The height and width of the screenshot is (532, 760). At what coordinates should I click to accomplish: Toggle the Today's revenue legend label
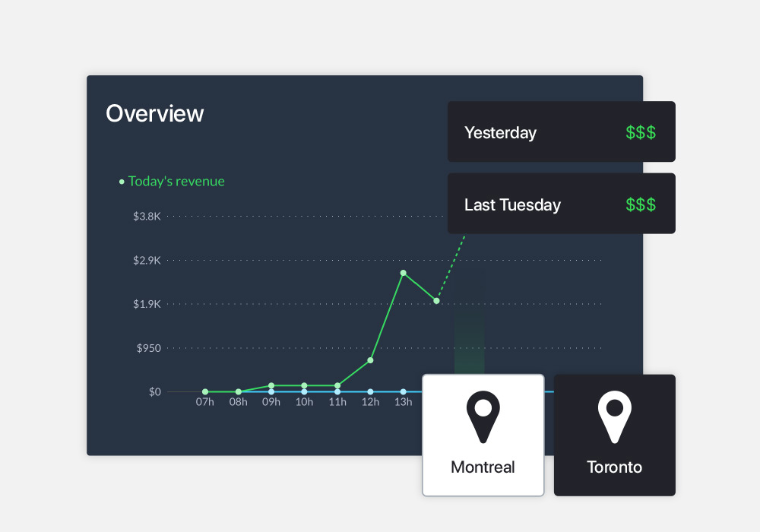(176, 182)
